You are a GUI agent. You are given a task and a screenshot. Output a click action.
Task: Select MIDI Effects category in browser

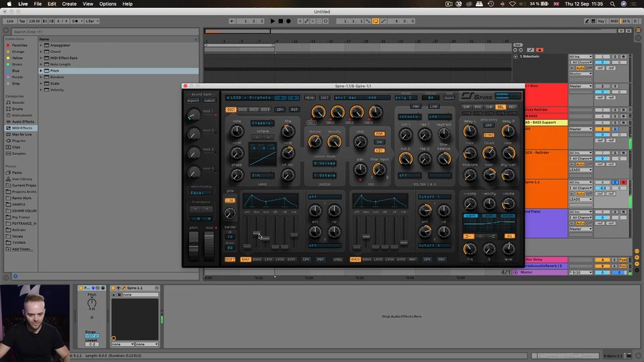click(21, 128)
